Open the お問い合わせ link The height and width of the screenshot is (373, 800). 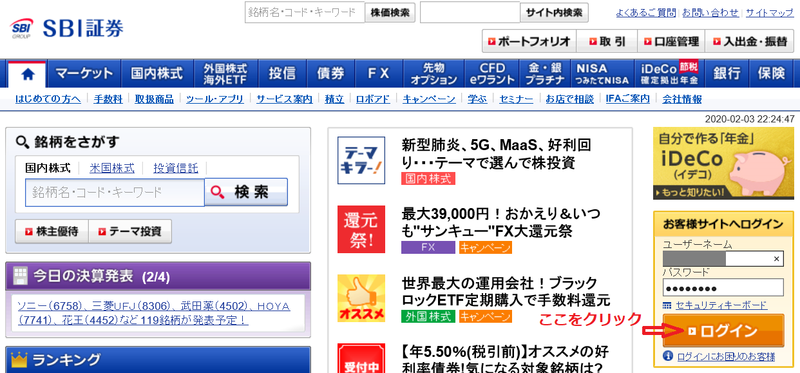point(710,13)
